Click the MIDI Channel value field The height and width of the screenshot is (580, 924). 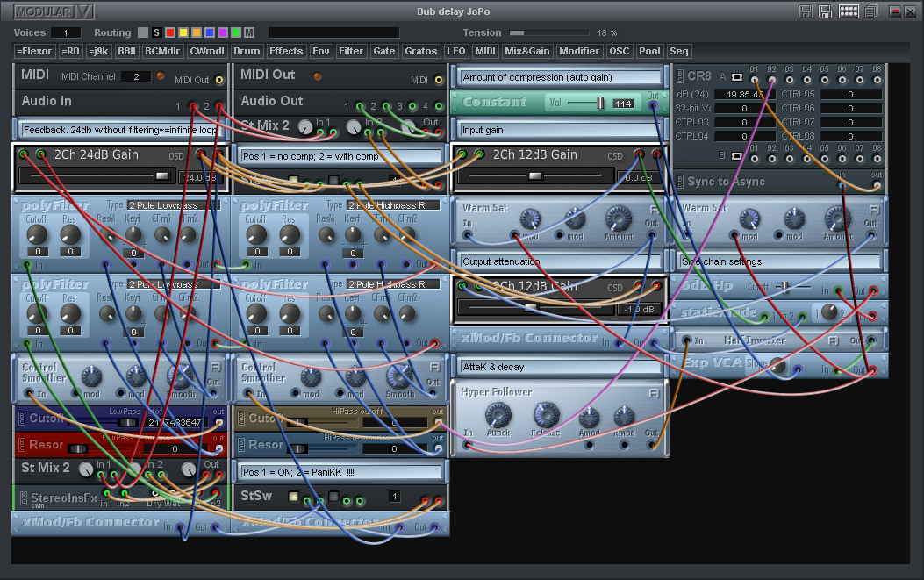click(136, 76)
